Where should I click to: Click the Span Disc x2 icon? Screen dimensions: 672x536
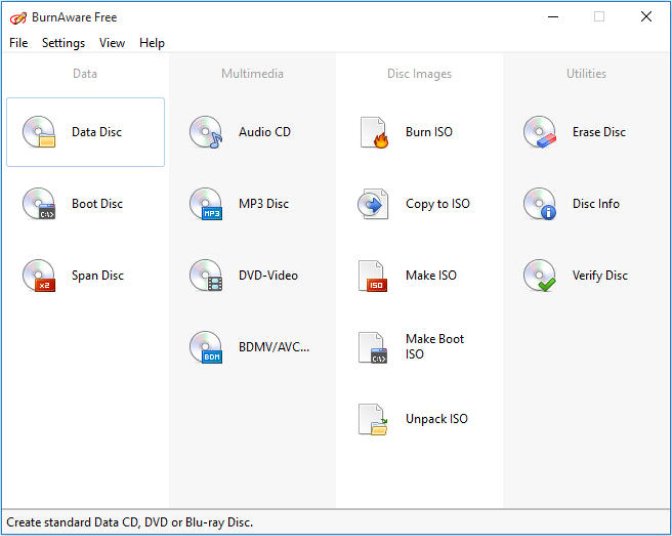(39, 275)
